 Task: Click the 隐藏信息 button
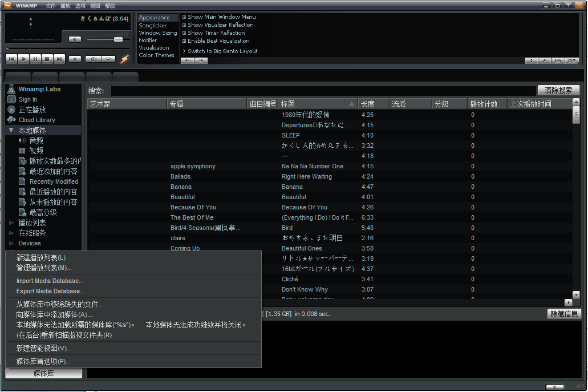pos(564,314)
